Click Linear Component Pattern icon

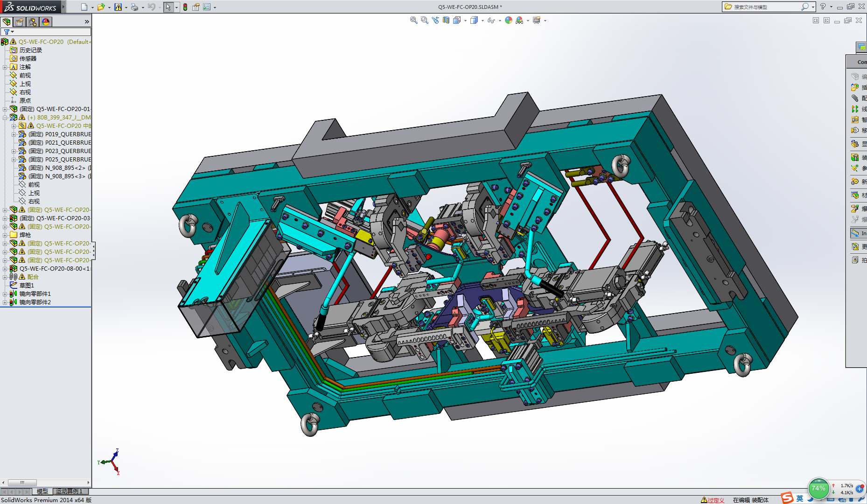[855, 109]
